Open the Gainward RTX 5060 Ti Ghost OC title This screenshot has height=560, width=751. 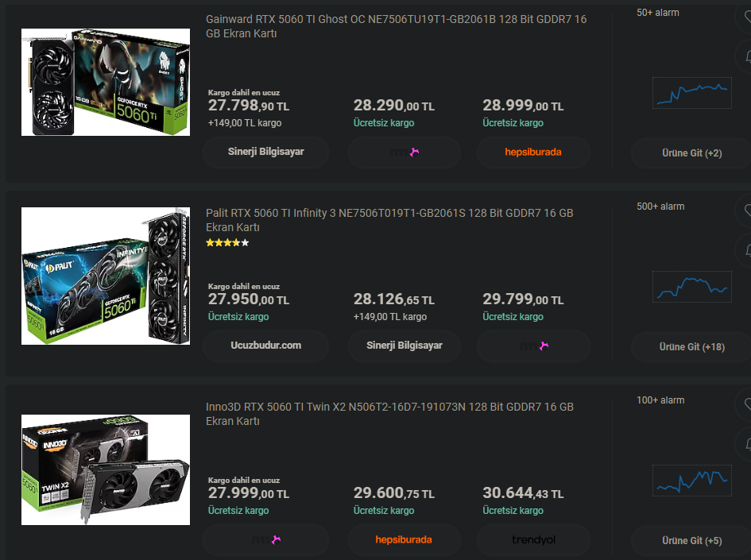point(396,26)
